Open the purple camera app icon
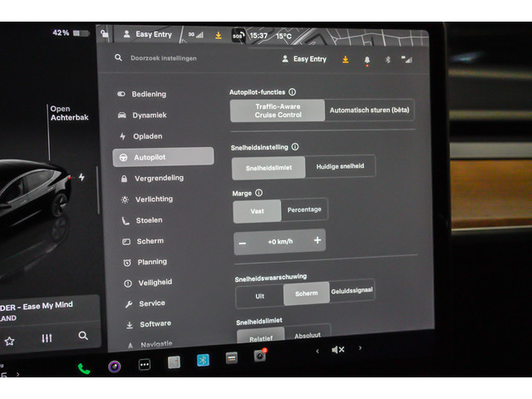Screen dimensions: 532x399 (115, 366)
